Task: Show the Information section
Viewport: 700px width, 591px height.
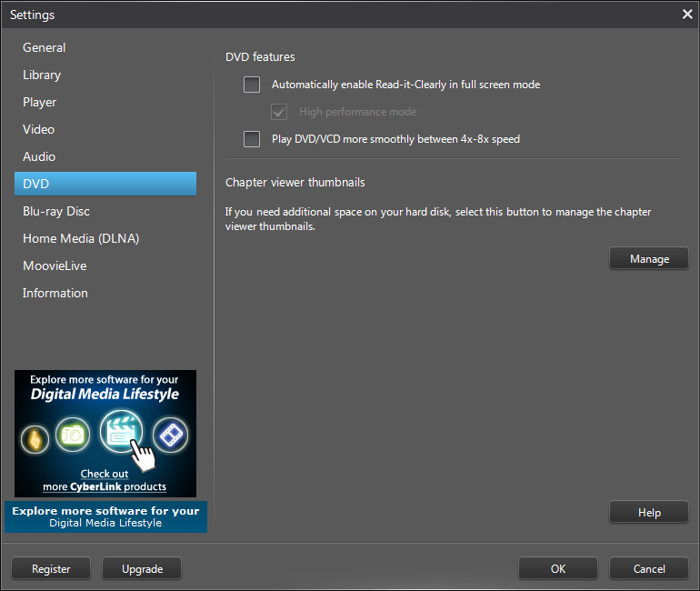Action: click(x=55, y=293)
